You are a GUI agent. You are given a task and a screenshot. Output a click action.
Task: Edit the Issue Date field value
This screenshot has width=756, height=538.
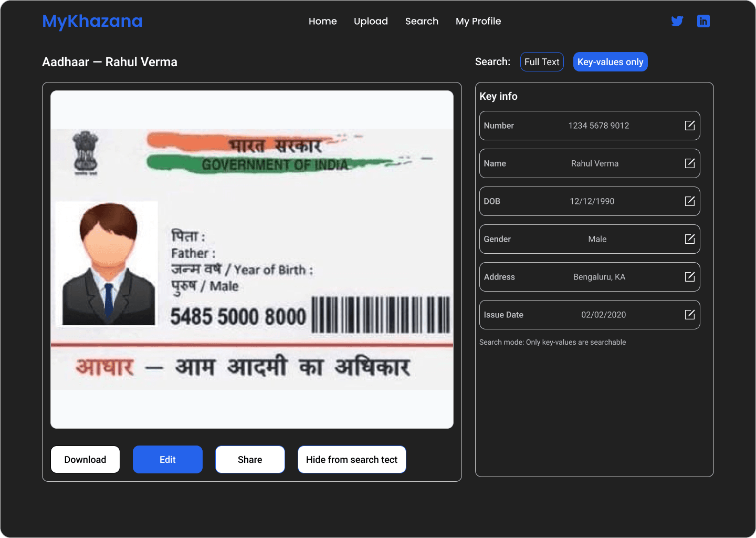[x=690, y=315]
